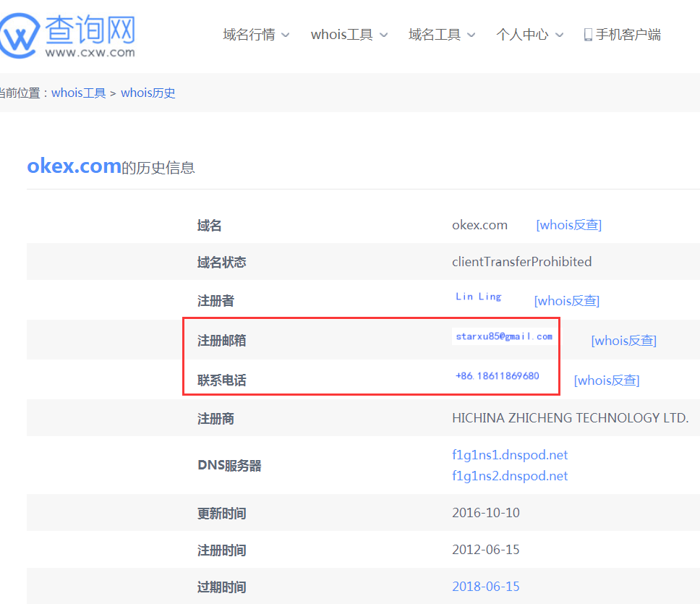Image resolution: width=700 pixels, height=604 pixels.
Task: Open the f1g1ns2.dnspod.net DNS server link
Action: 510,476
